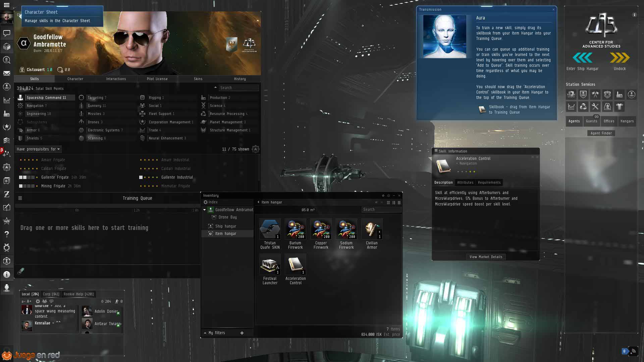Open the Repair Shop wrench station service
Viewport: 644px width, 362px height.
pyautogui.click(x=595, y=107)
